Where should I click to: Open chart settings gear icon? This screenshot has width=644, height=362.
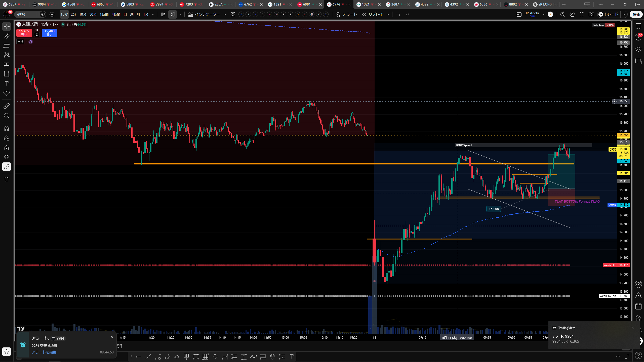coord(572,14)
